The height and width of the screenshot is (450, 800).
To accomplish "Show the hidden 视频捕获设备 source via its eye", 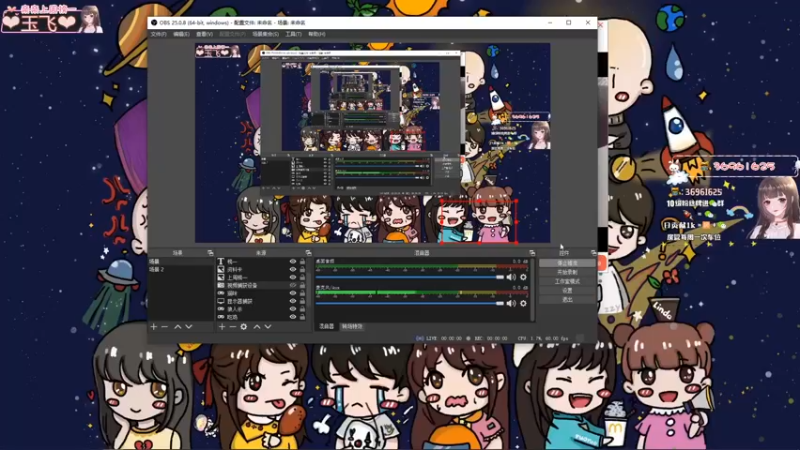I will pyautogui.click(x=293, y=286).
